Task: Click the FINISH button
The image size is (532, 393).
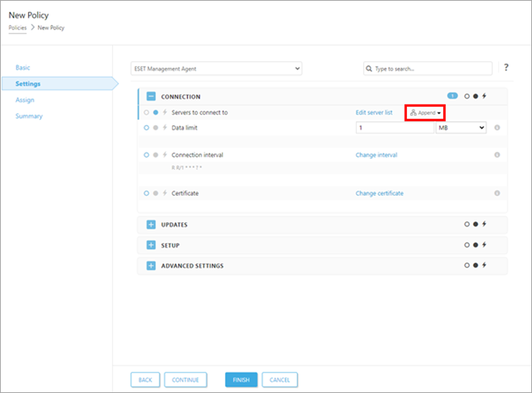Action: pos(241,380)
